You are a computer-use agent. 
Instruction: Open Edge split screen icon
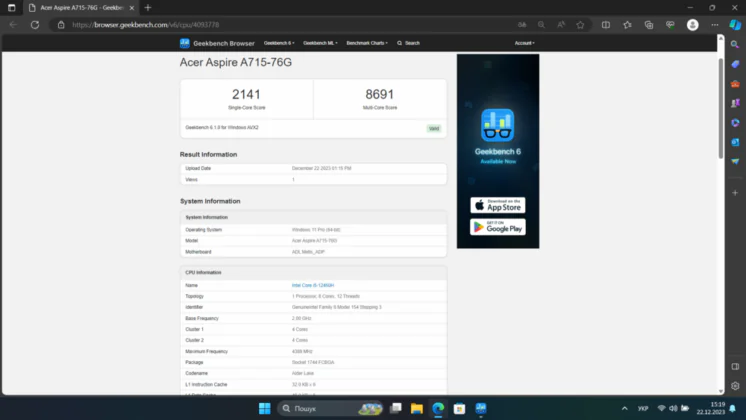(x=606, y=25)
